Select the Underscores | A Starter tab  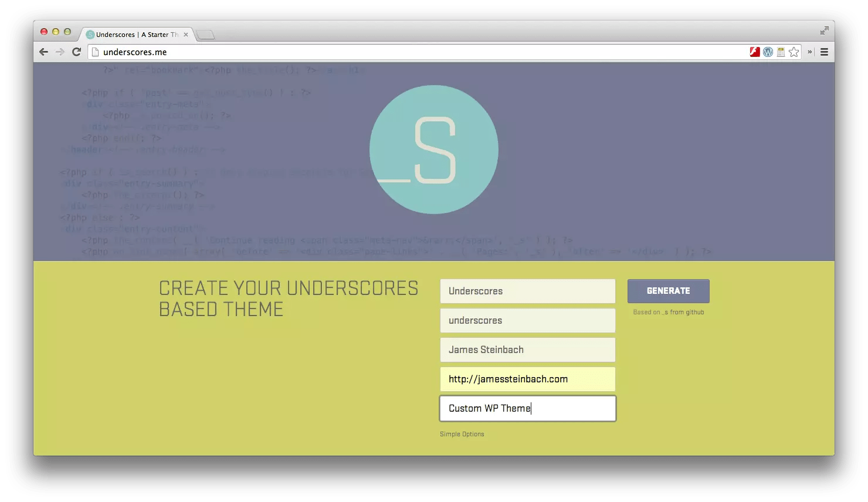coord(137,35)
